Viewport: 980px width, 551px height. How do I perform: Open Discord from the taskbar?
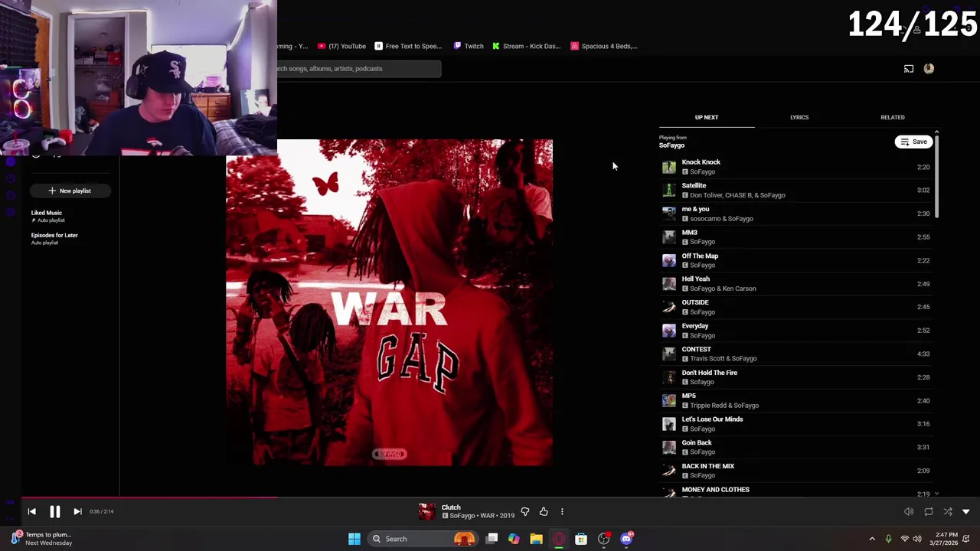pos(626,539)
